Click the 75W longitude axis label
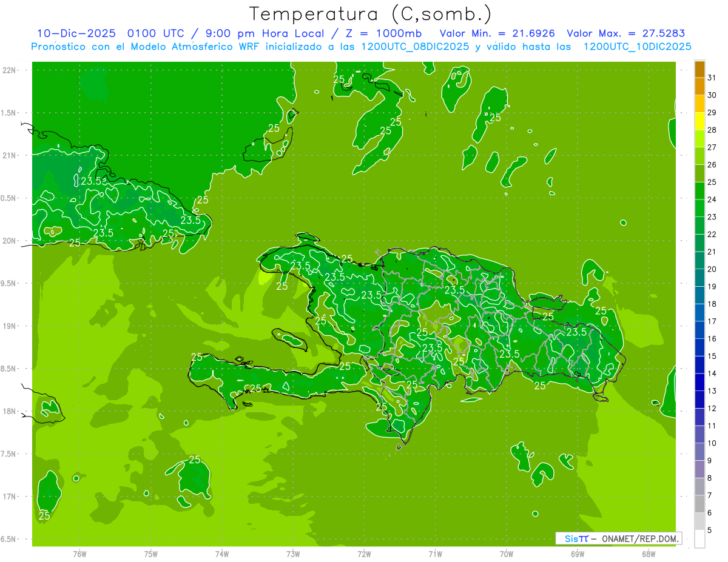The image size is (728, 562). click(x=151, y=554)
